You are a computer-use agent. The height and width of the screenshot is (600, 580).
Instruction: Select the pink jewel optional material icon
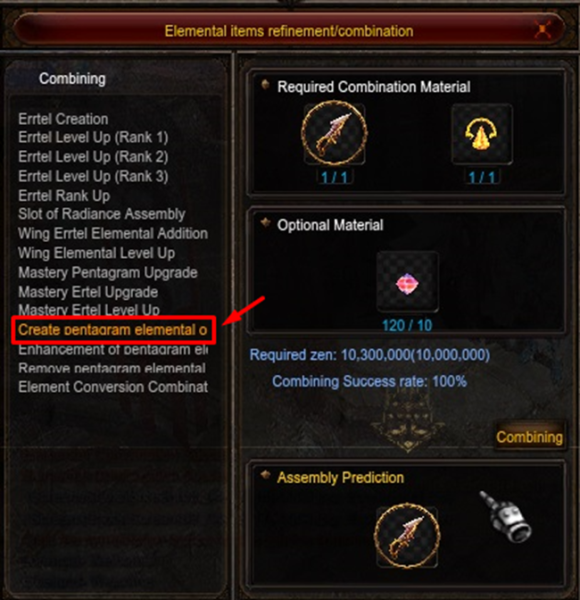click(x=407, y=282)
